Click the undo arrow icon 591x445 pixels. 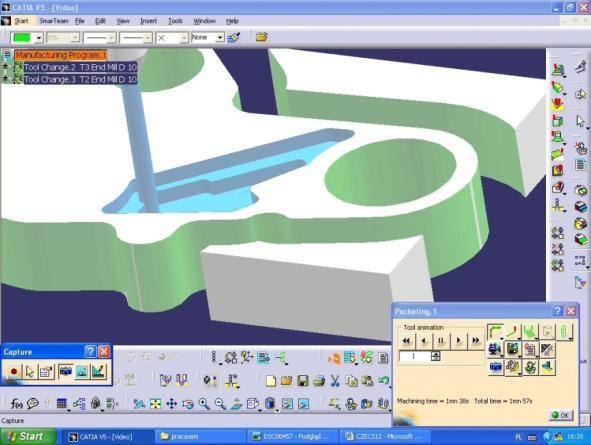(x=384, y=381)
